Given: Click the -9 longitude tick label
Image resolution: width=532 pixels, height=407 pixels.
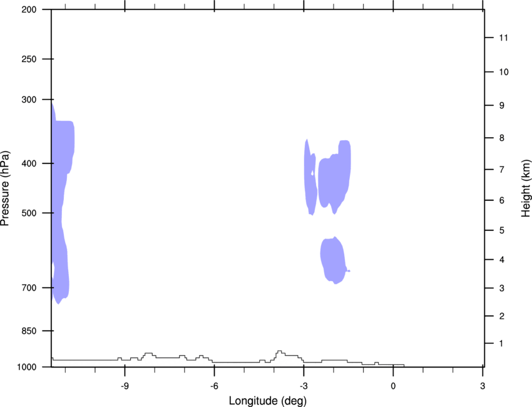Looking at the screenshot, I should [125, 386].
